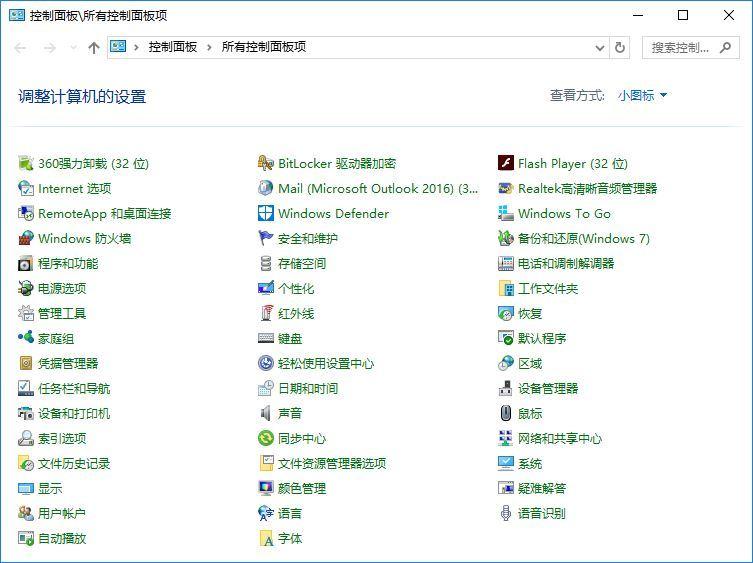The height and width of the screenshot is (563, 753).
Task: Open the 索引选项 link
Action: click(62, 438)
